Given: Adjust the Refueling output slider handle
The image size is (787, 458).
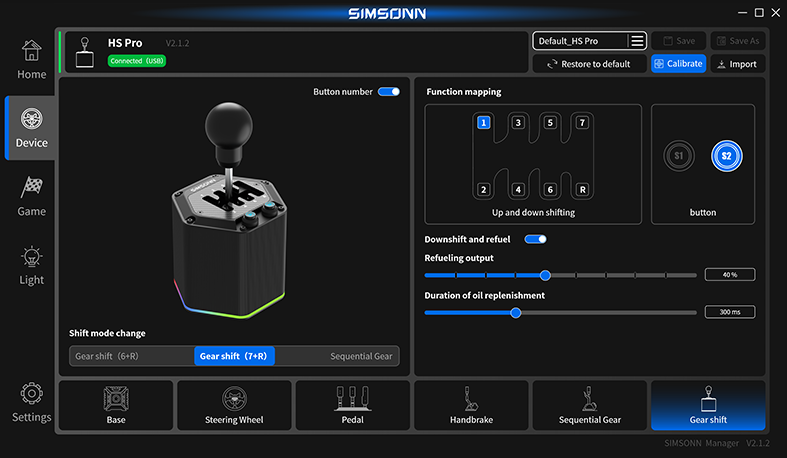Looking at the screenshot, I should click(x=545, y=275).
